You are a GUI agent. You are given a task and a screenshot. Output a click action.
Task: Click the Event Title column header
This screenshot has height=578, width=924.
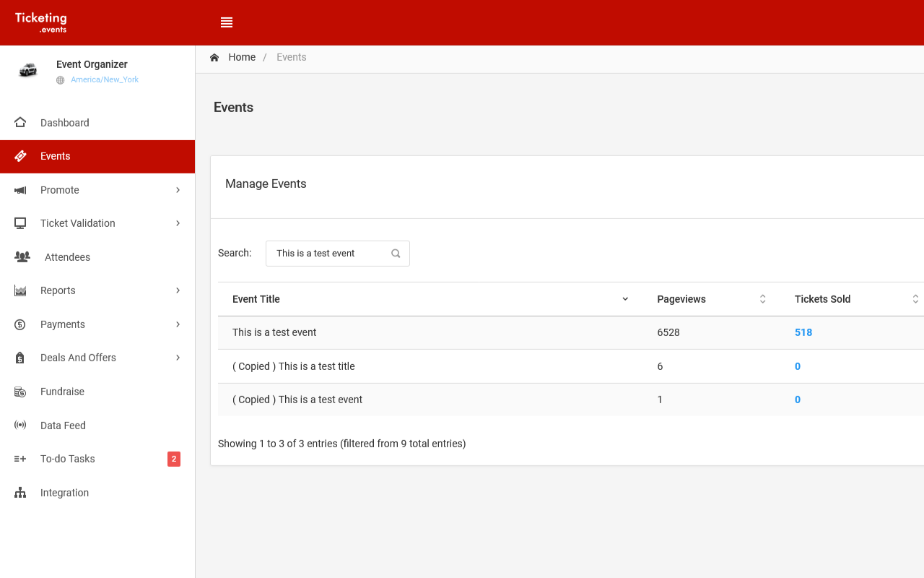click(x=431, y=299)
